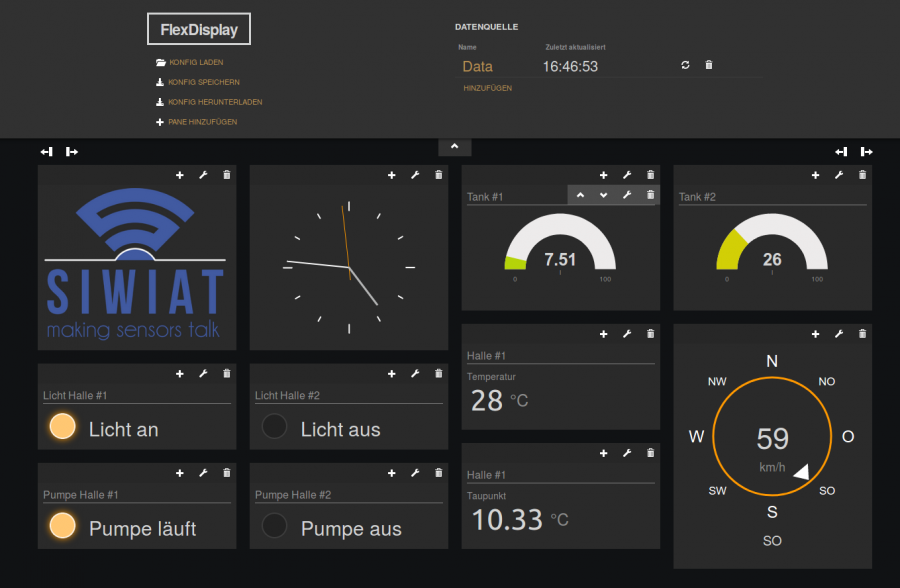The image size is (900, 588).
Task: Toggle Licht Halle #2 indicator light
Action: [274, 427]
